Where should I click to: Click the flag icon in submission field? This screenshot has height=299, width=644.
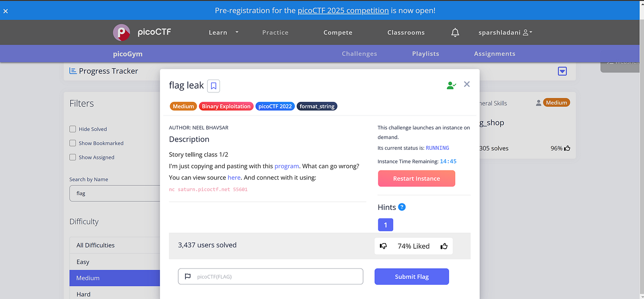[x=186, y=276]
